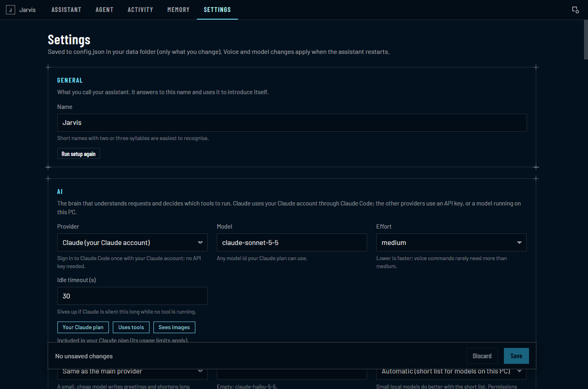Open the Same as the main provider dropdown
This screenshot has height=389, width=588.
click(133, 373)
